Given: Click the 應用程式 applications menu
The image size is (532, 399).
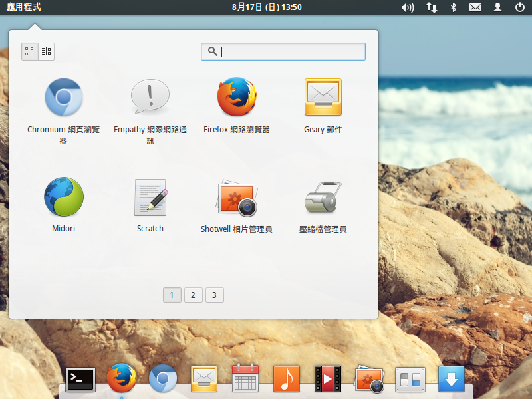Looking at the screenshot, I should [x=23, y=7].
